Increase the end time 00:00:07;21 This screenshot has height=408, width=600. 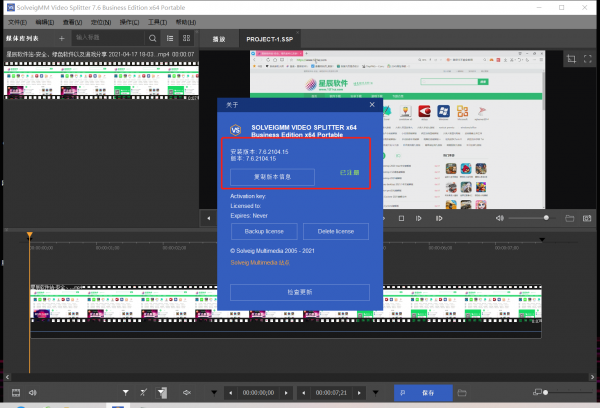coord(359,393)
